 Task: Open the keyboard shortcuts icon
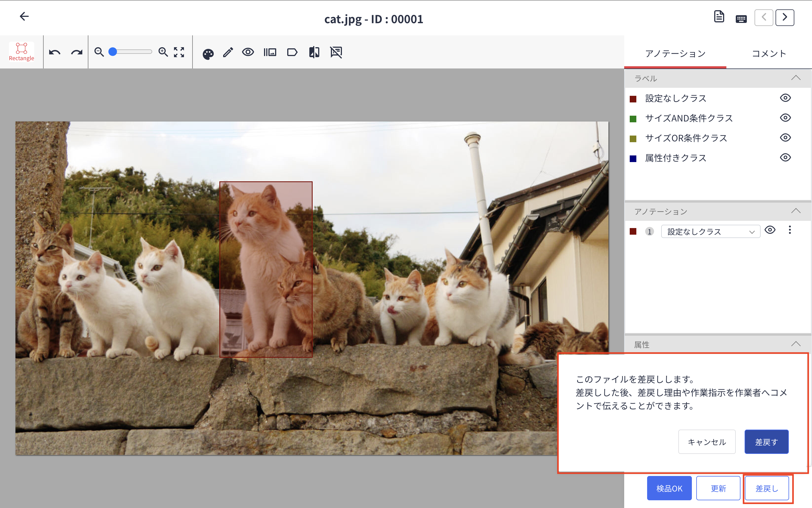(741, 19)
